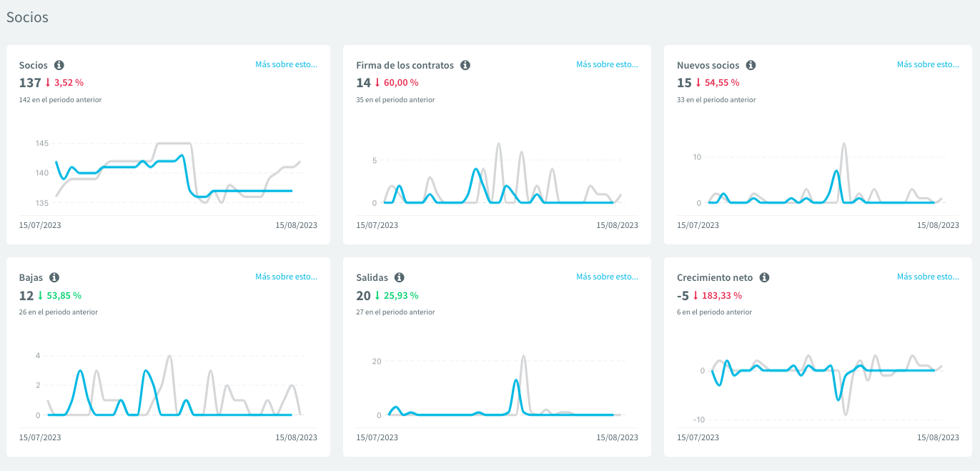The image size is (980, 471).
Task: Click the '3,52 %' decrease indicator
Action: tap(69, 83)
